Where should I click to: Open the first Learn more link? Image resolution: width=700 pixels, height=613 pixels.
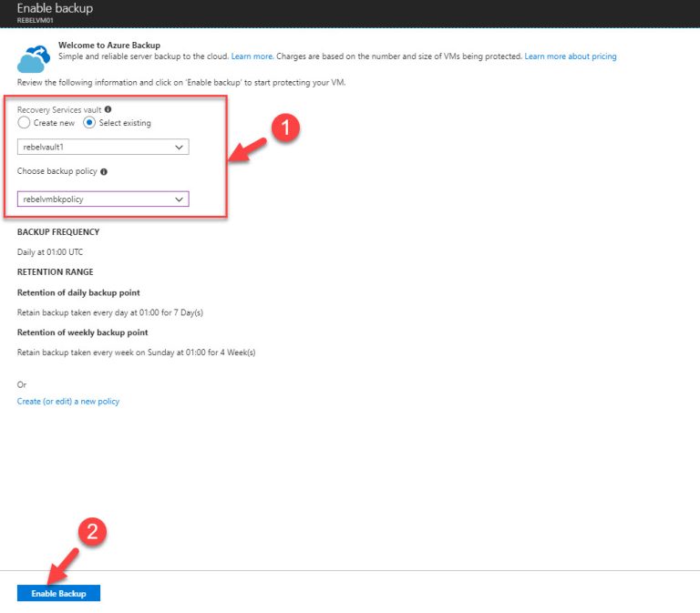(252, 56)
